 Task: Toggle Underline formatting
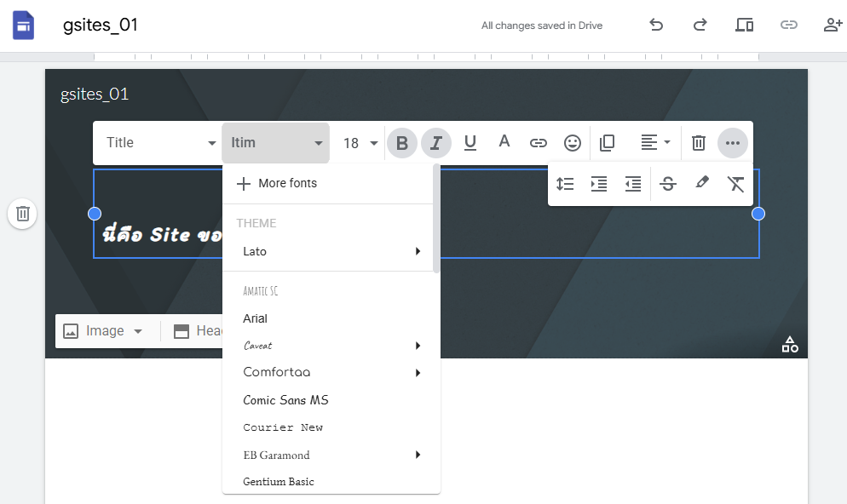tap(470, 143)
